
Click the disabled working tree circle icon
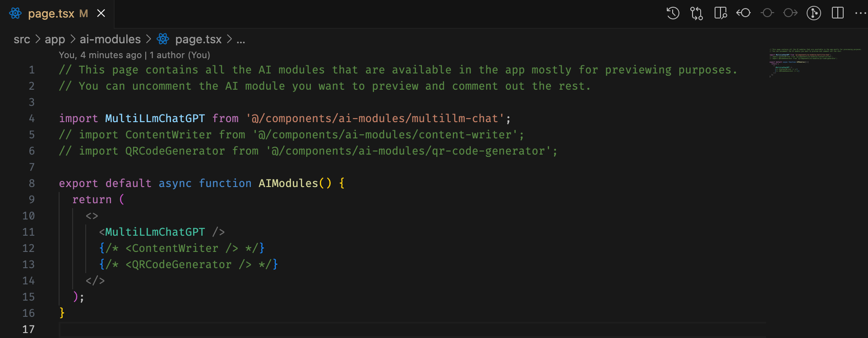[767, 13]
